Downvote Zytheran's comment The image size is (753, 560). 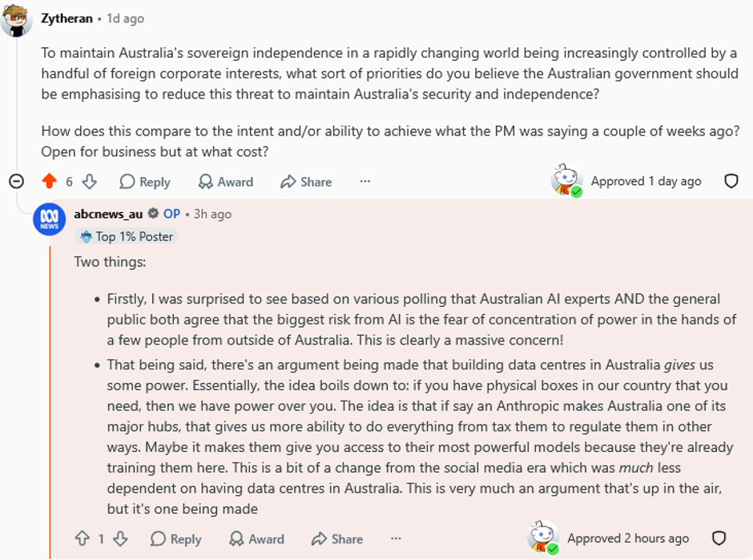point(90,182)
